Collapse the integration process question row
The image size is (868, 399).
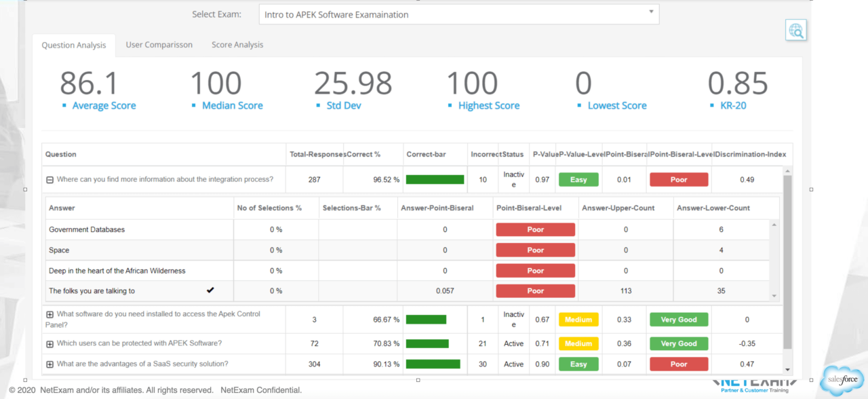(x=50, y=180)
